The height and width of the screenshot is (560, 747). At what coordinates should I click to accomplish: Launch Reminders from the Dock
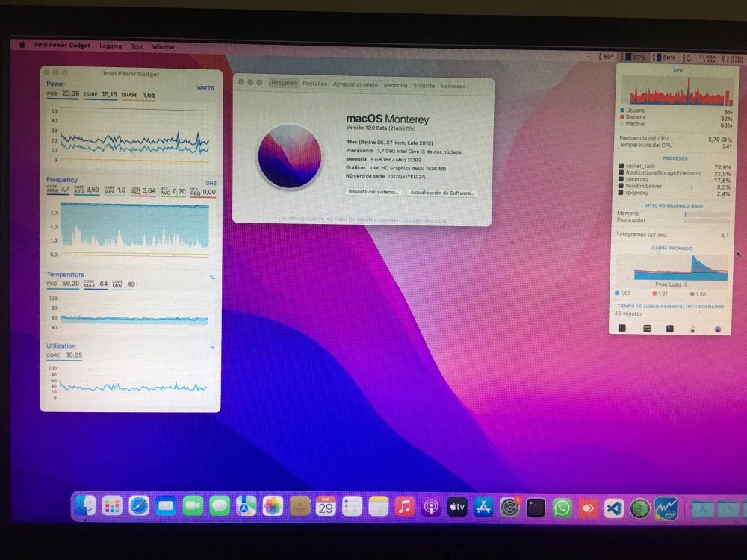pos(353,507)
